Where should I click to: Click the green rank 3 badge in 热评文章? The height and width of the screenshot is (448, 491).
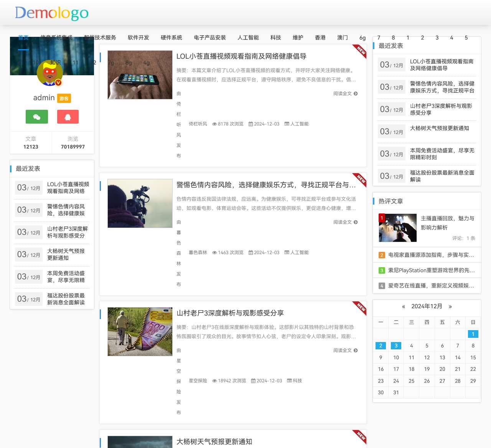click(x=382, y=270)
